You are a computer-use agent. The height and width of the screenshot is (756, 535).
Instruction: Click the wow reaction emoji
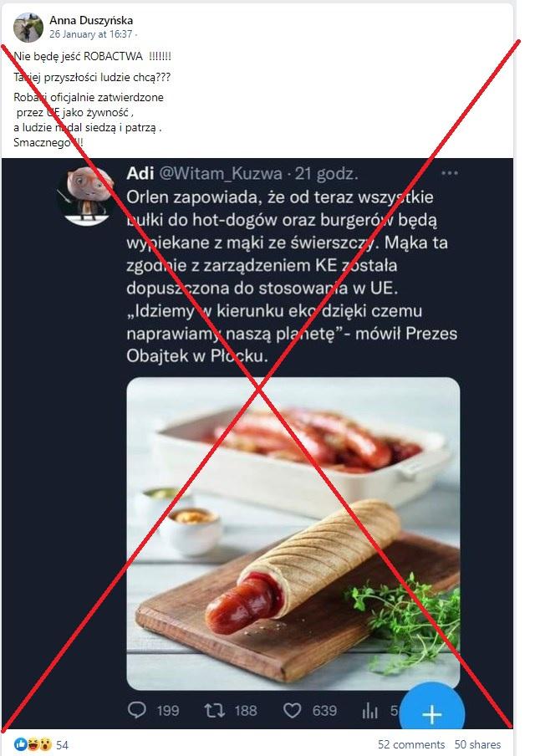coord(45,744)
